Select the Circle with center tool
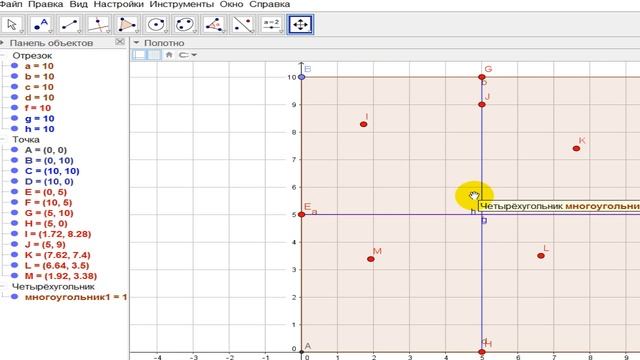Viewport: 640px width, 360px height. pos(156,24)
